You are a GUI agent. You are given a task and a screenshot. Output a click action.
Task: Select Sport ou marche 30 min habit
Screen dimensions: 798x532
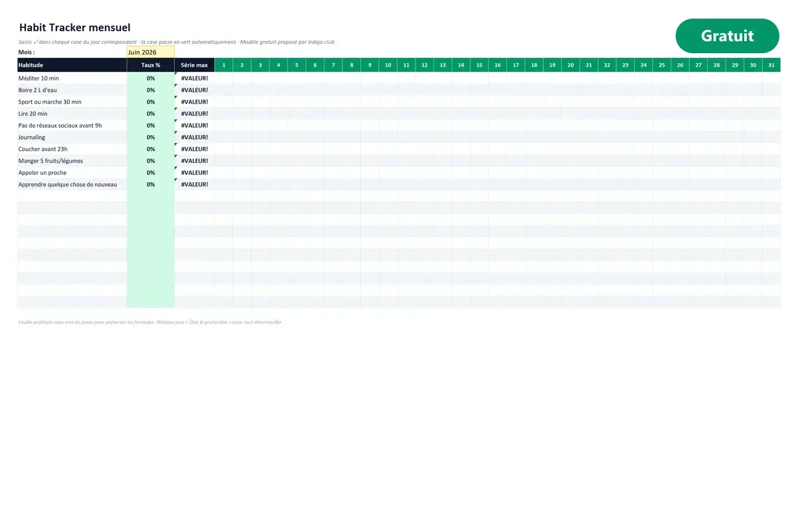pyautogui.click(x=72, y=102)
